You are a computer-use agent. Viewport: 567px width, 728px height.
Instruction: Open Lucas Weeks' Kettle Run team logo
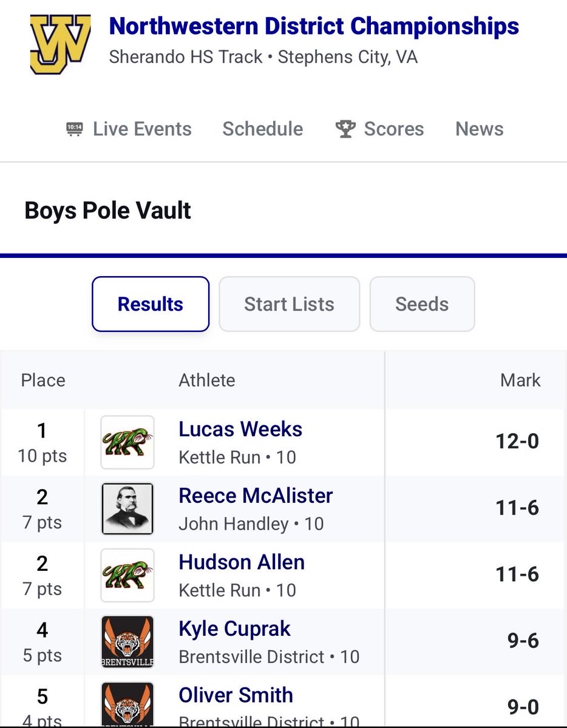(127, 442)
